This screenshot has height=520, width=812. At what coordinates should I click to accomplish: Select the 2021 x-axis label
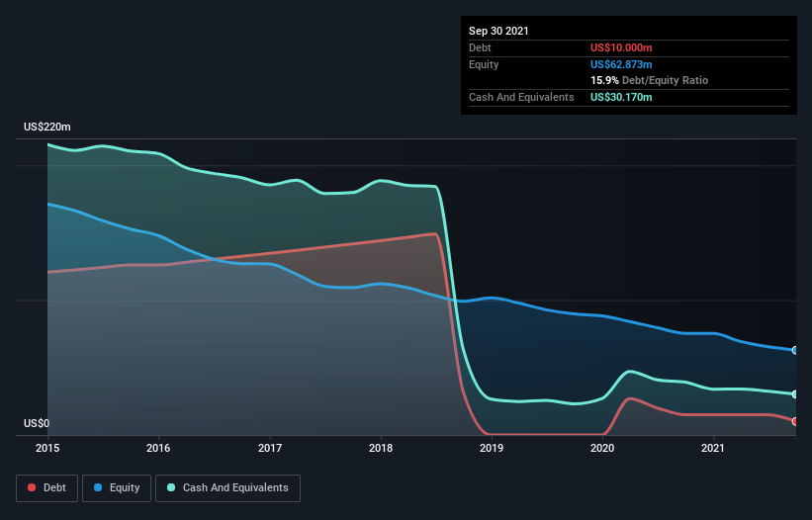tap(713, 448)
